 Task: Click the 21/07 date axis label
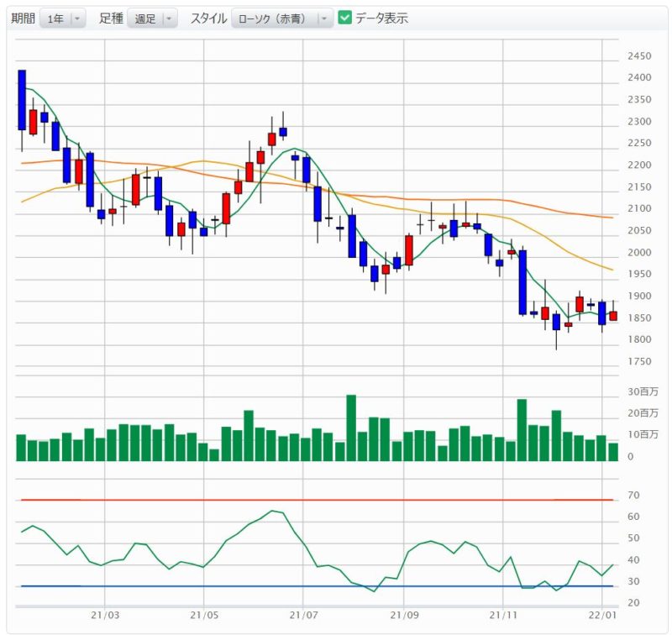(x=303, y=616)
